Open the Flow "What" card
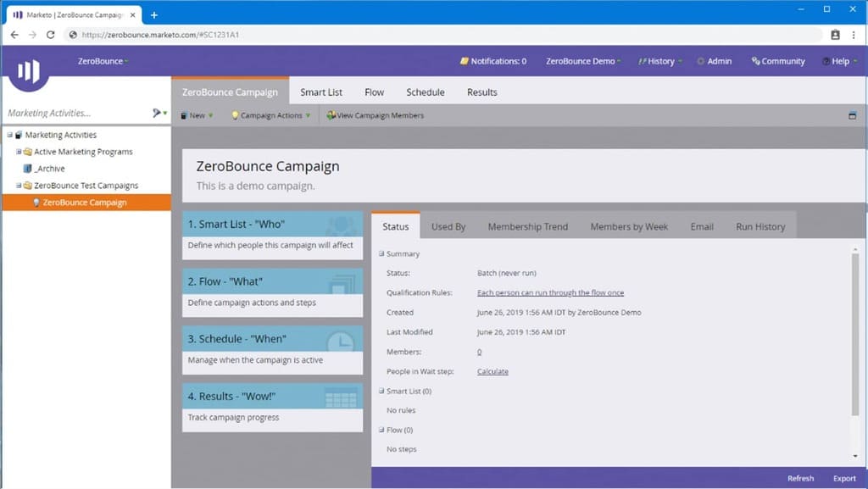Image resolution: width=868 pixels, height=489 pixels. (272, 292)
